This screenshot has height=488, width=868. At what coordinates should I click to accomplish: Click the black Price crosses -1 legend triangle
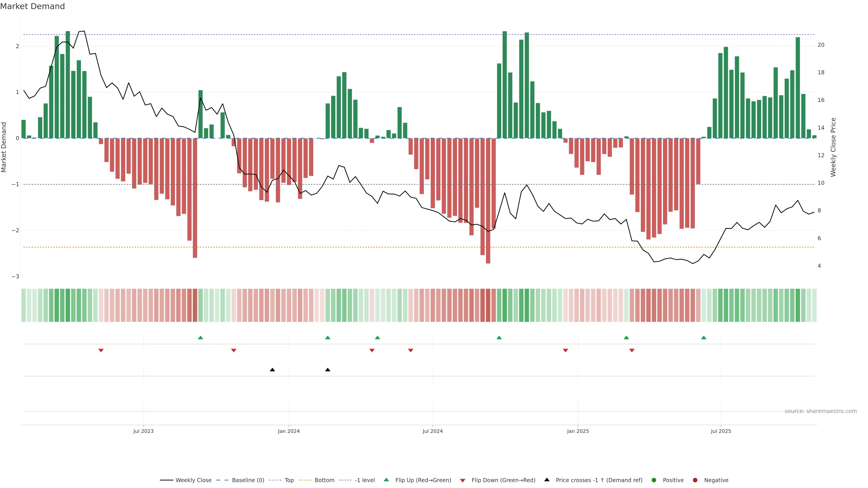click(x=547, y=480)
